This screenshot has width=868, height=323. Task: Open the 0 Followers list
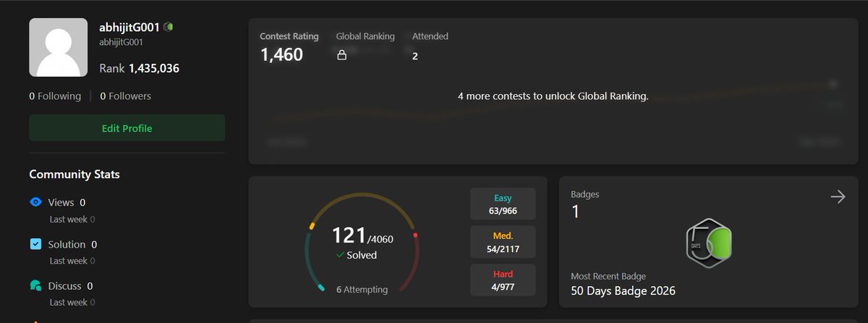125,96
